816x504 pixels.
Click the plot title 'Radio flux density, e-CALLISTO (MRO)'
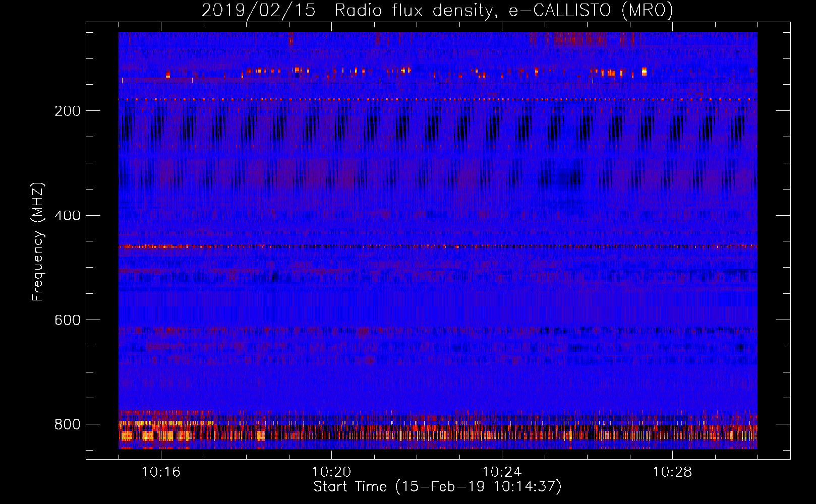504,10
